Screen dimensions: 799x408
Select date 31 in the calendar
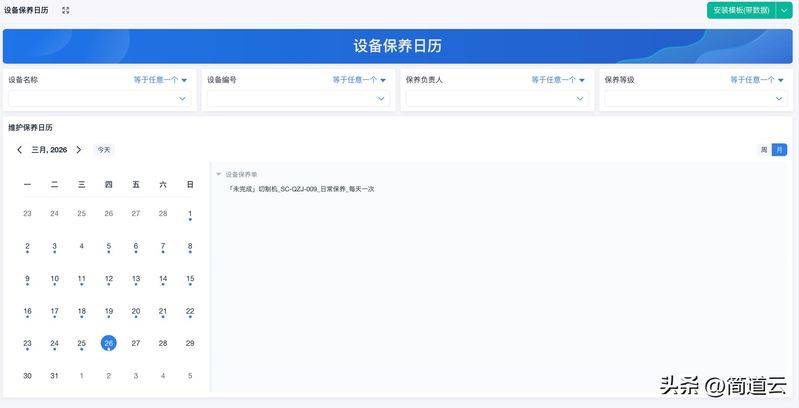(54, 376)
